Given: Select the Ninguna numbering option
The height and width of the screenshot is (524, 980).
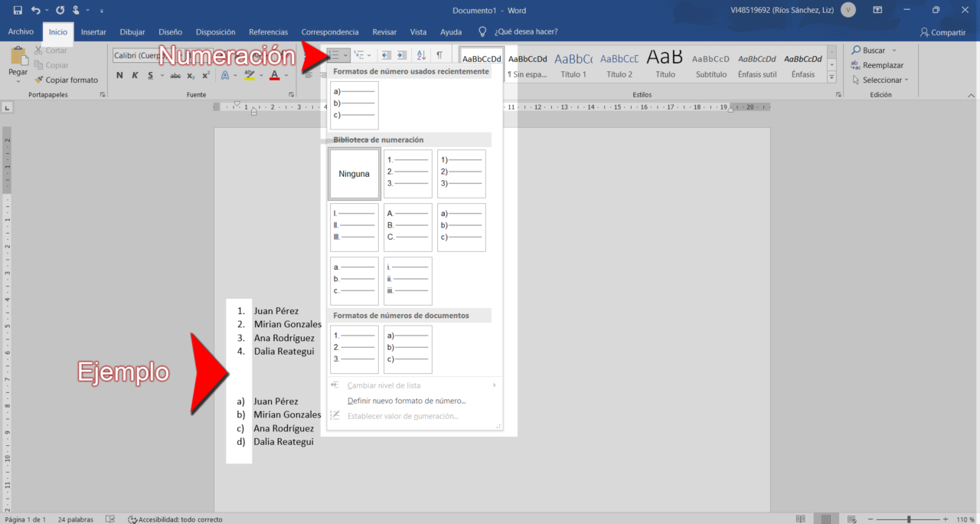Looking at the screenshot, I should point(354,173).
